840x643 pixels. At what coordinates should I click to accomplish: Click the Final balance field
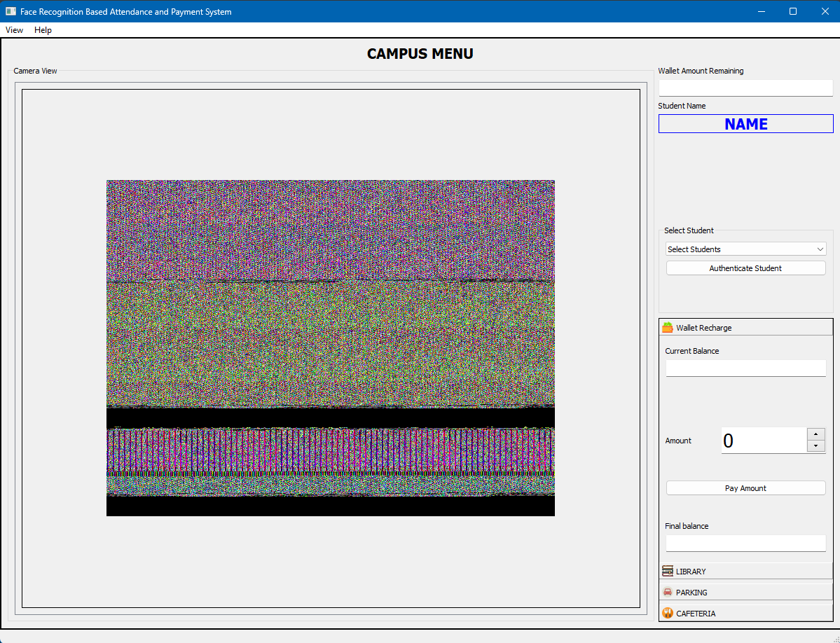click(745, 543)
